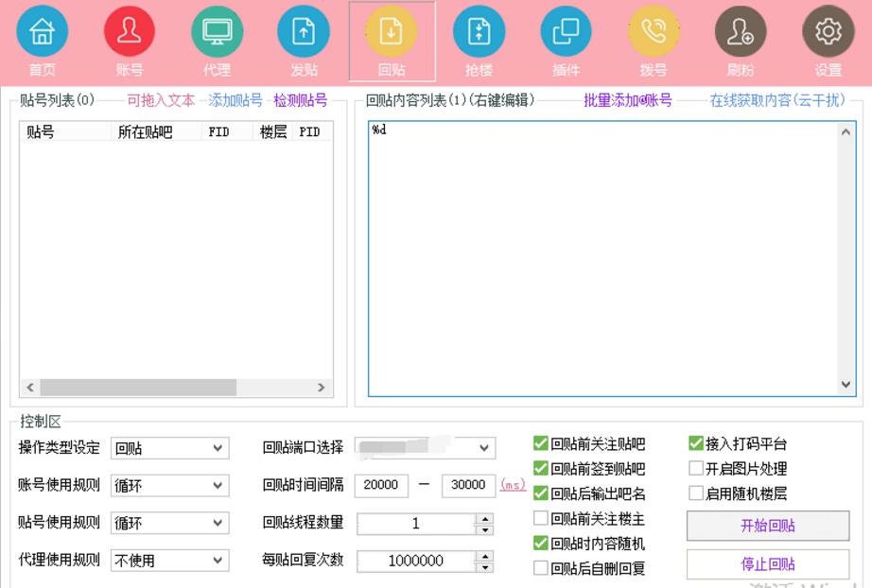The image size is (872, 588).
Task: Toggle 回贴时内容随机 checkbox
Action: click(x=541, y=543)
